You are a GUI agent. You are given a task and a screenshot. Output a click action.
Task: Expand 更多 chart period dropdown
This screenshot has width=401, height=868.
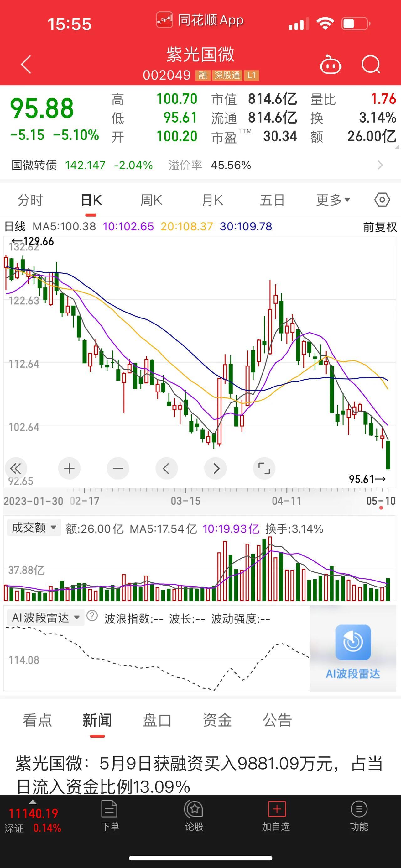point(333,200)
